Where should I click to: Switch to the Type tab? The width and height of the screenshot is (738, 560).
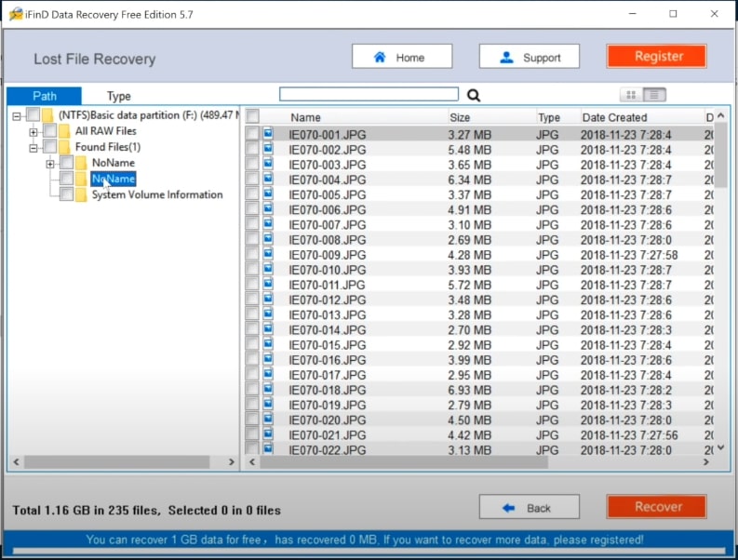click(118, 96)
